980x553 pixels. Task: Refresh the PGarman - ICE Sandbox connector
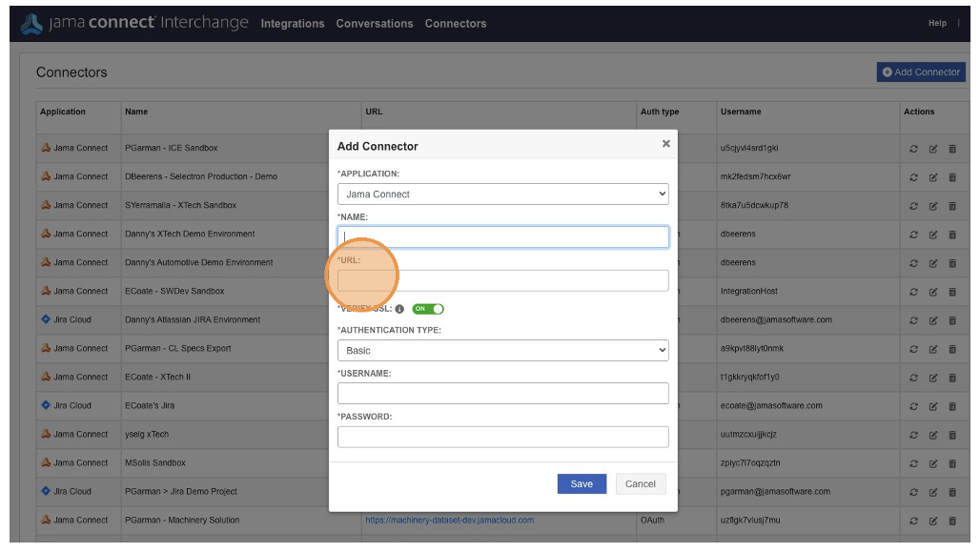pos(914,149)
